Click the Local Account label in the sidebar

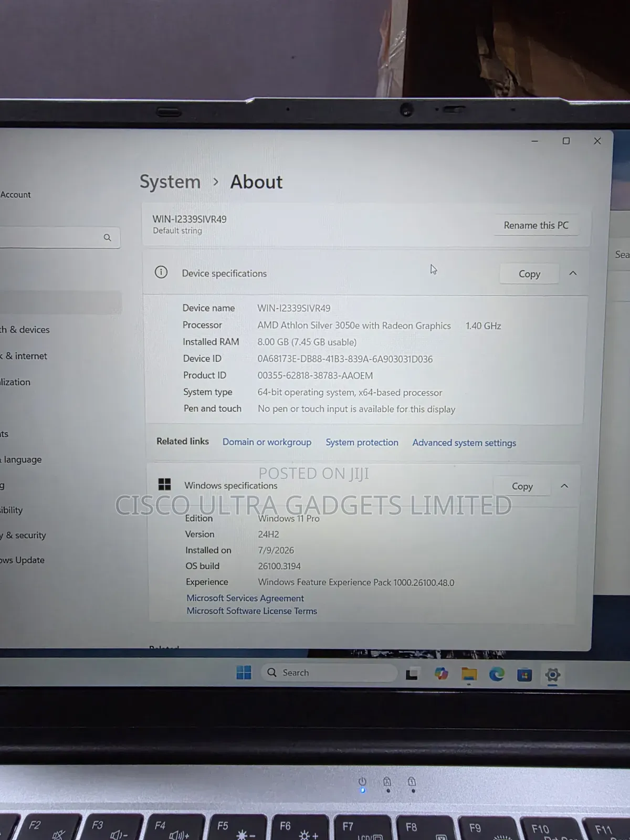(15, 194)
